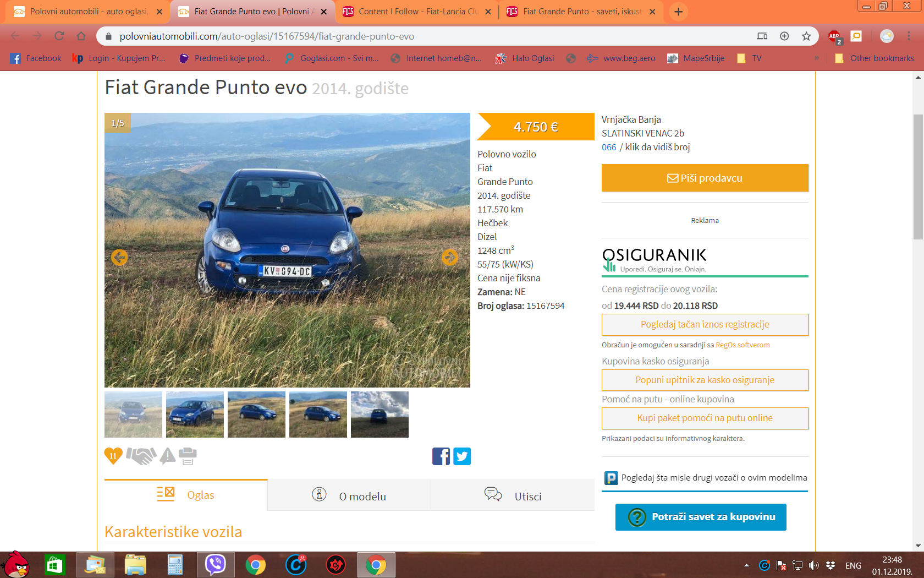
Task: Close the Fiat Grande Punto evo tab
Action: pos(324,12)
